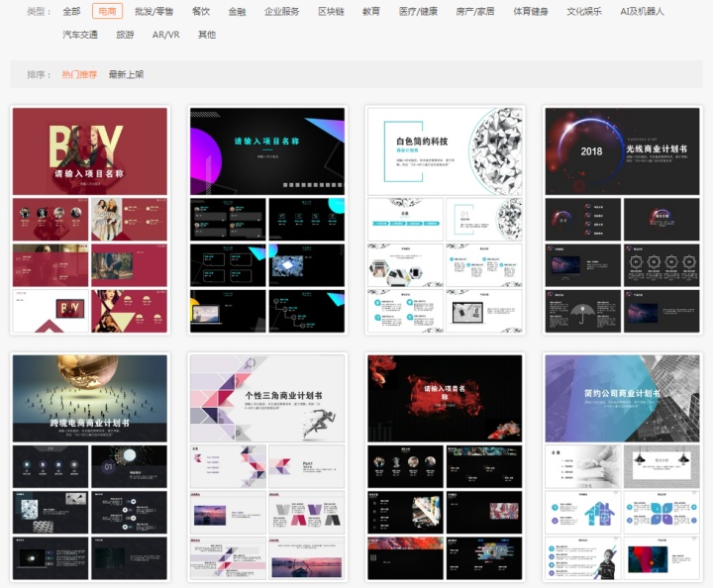Screen dimensions: 713x588
Task: View the laptop slide in neon black template
Action: click(228, 311)
